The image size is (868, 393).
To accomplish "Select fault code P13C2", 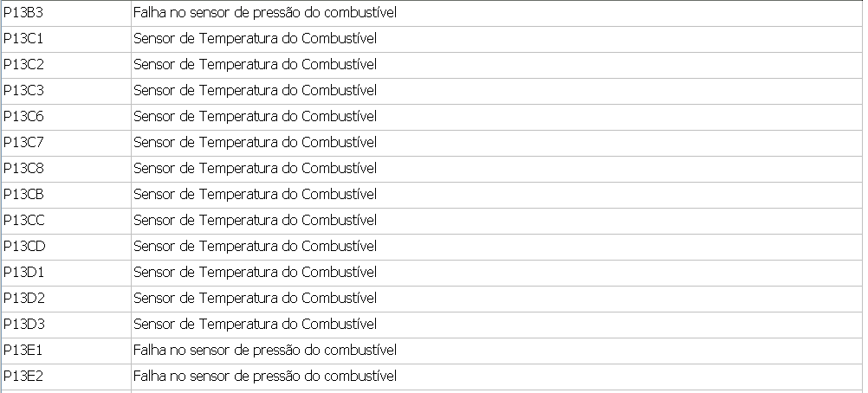I will 23,65.
